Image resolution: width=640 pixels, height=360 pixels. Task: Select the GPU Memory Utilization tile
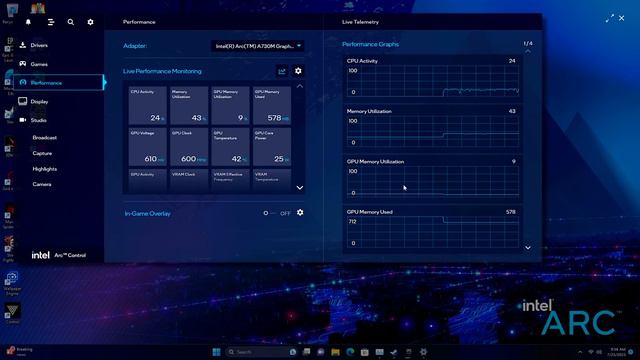click(231, 105)
